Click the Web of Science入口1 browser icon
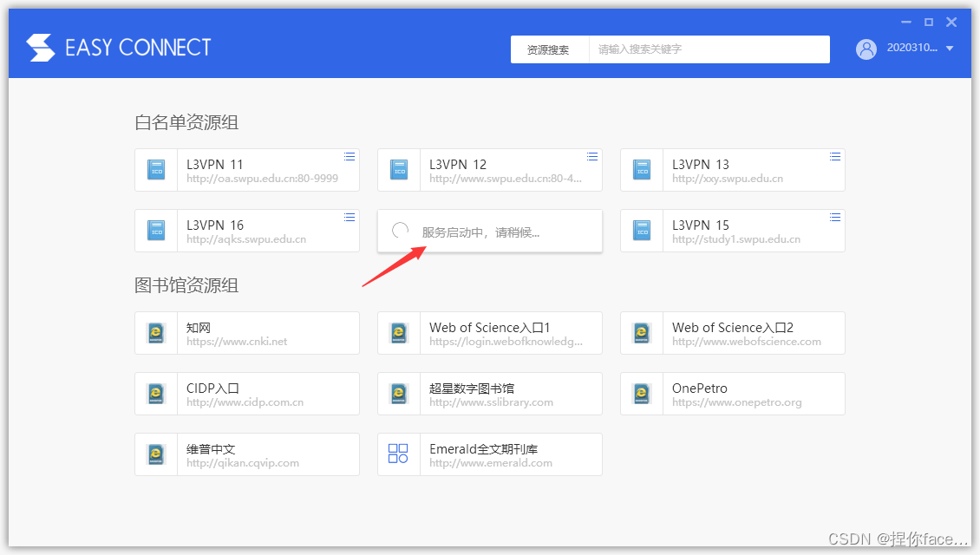This screenshot has height=555, width=980. tap(399, 333)
